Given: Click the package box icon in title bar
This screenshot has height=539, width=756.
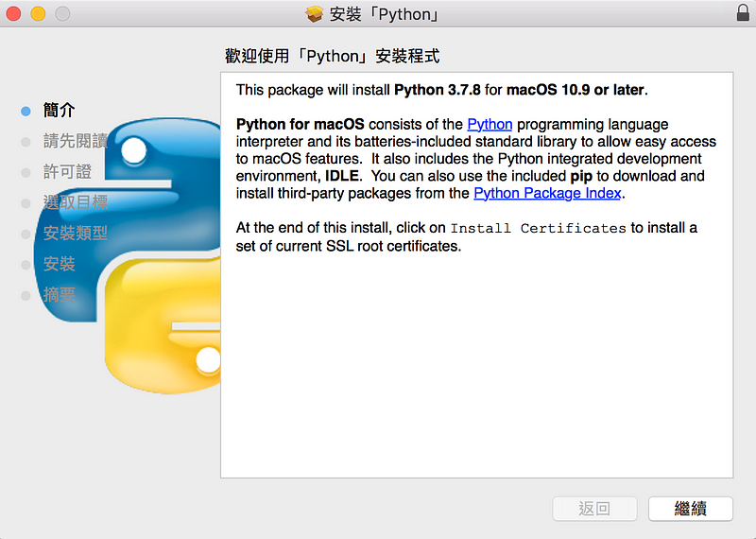Looking at the screenshot, I should 315,13.
